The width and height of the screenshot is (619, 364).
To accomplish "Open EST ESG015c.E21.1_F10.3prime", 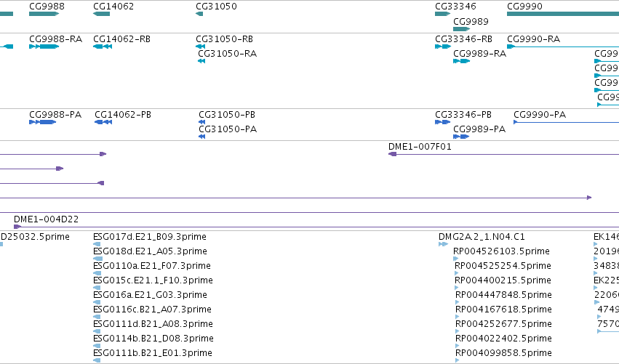I will 153,280.
